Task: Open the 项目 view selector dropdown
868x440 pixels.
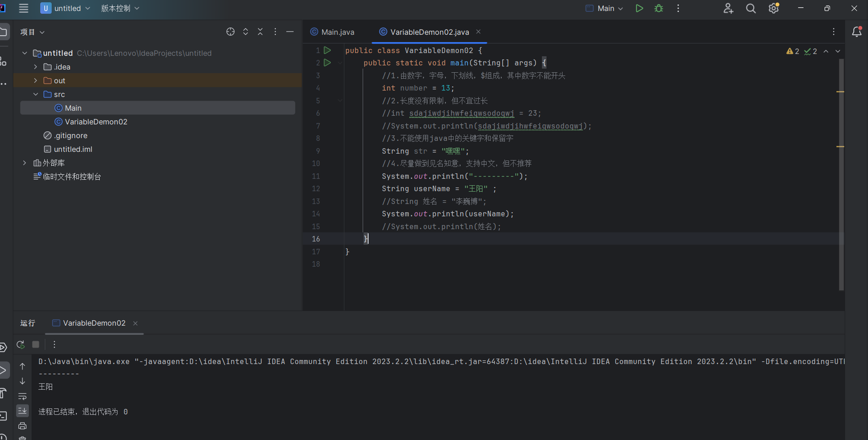Action: [x=32, y=32]
